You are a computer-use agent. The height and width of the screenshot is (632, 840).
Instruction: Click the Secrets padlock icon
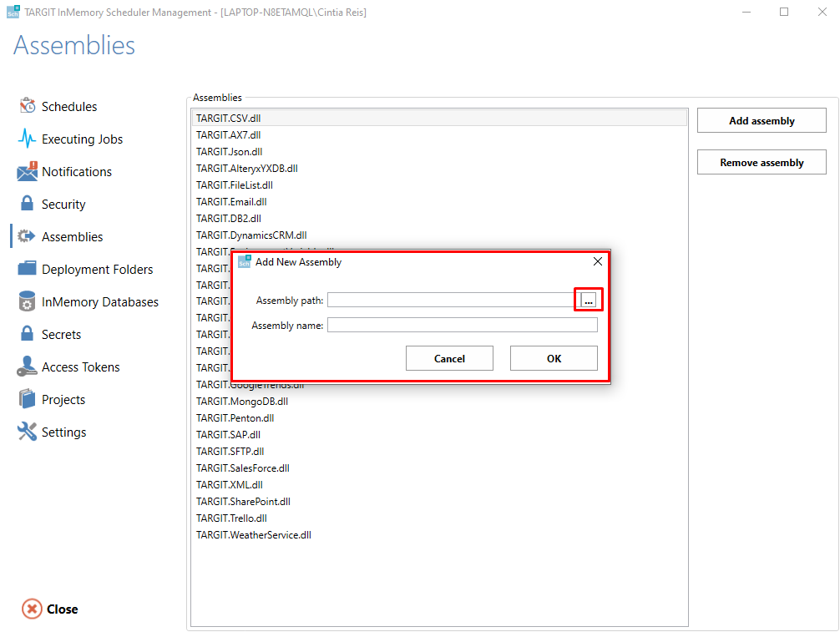[27, 333]
